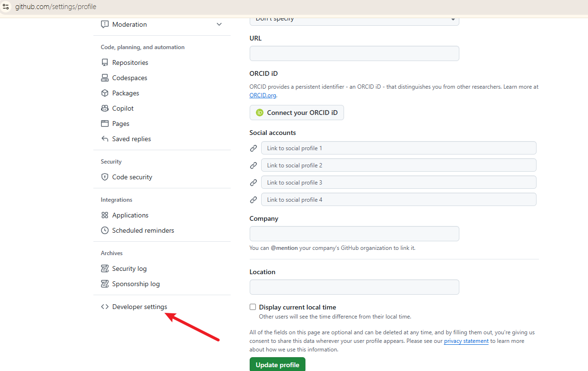This screenshot has width=588, height=371.
Task: Click the site info icon in address bar
Action: [6, 7]
